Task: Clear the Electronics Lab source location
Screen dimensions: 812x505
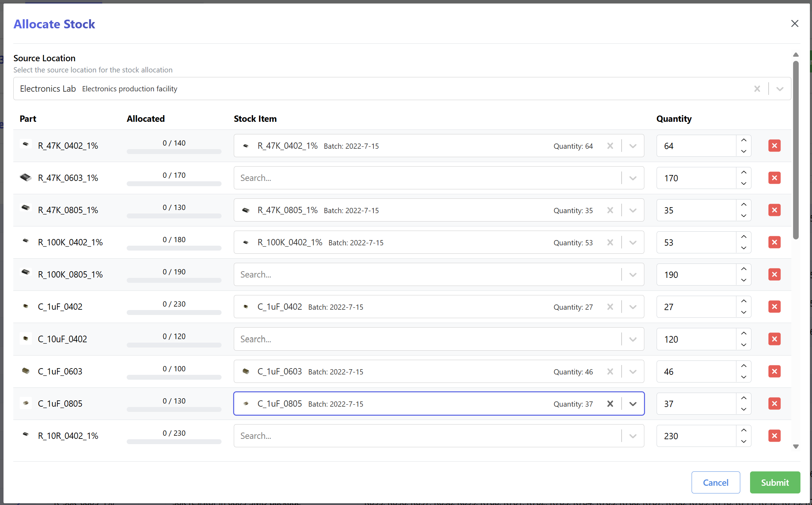Action: pos(757,89)
